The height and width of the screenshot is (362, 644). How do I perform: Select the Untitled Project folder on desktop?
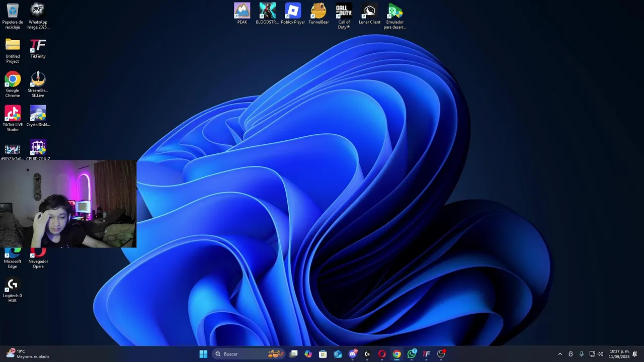pyautogui.click(x=13, y=50)
